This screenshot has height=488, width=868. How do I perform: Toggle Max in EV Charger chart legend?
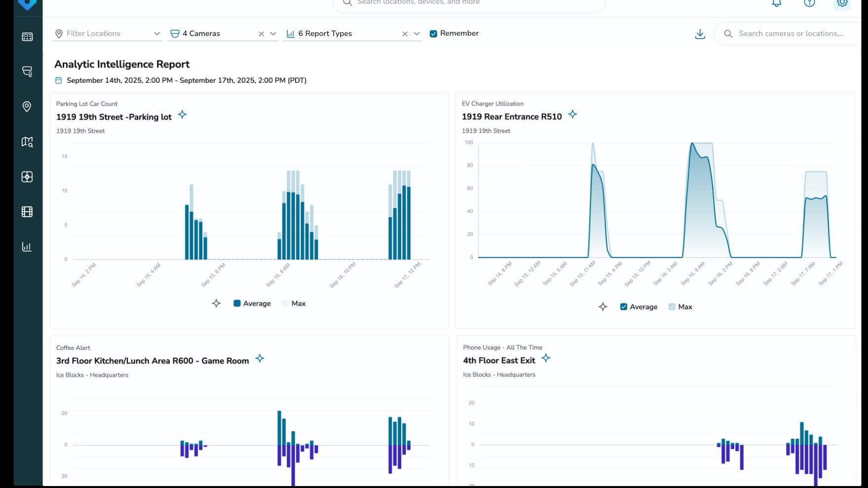[x=672, y=306]
